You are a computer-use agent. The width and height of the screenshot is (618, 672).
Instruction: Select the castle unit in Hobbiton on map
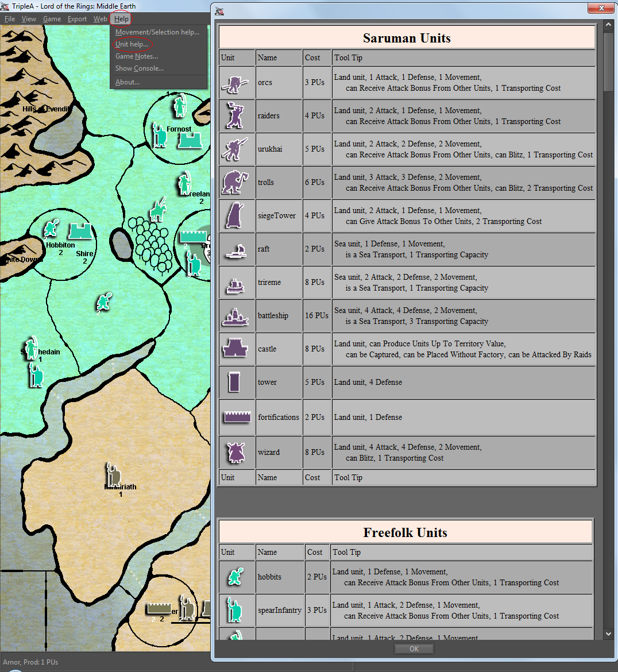(x=80, y=231)
